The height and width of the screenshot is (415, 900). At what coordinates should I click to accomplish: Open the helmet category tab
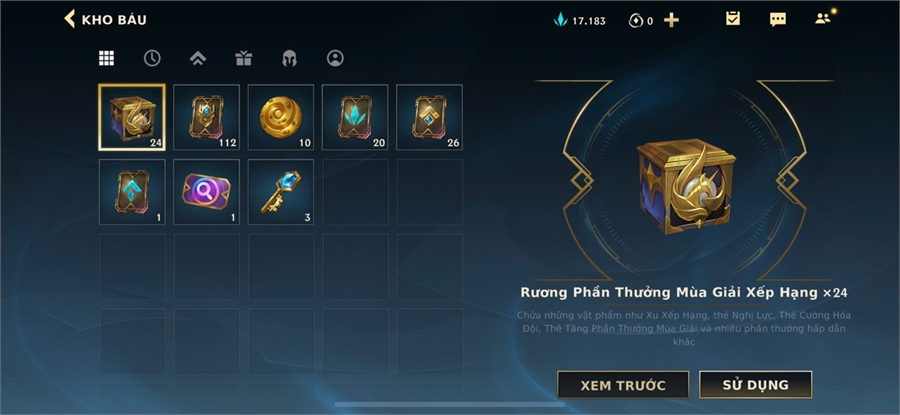289,58
